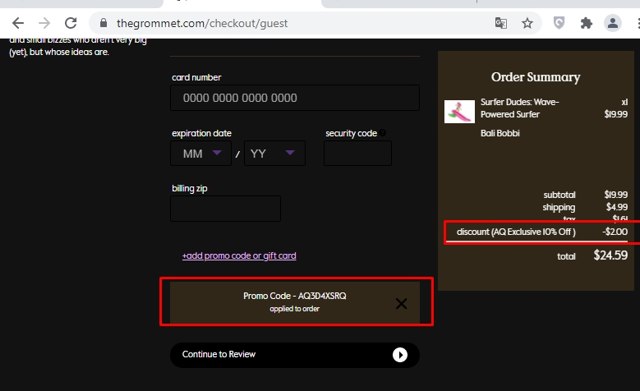Screen dimensions: 640x391
Task: Open the MM expiration month dropdown
Action: [201, 153]
